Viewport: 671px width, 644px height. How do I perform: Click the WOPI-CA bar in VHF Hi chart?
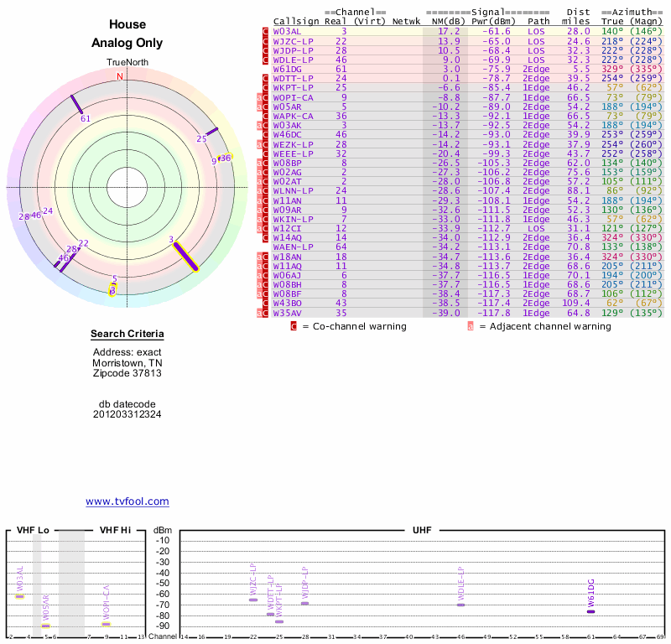click(106, 623)
